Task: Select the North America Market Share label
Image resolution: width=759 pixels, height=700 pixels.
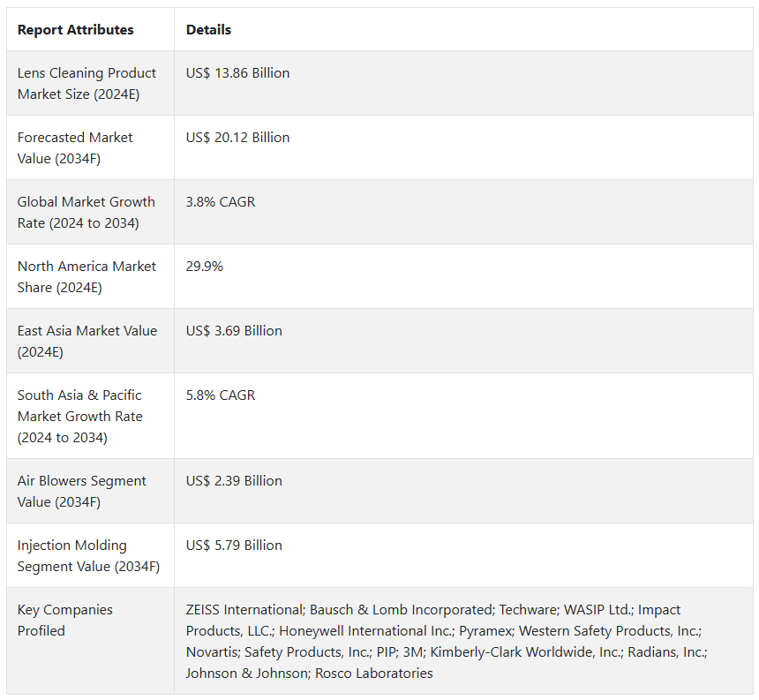Action: [x=86, y=276]
